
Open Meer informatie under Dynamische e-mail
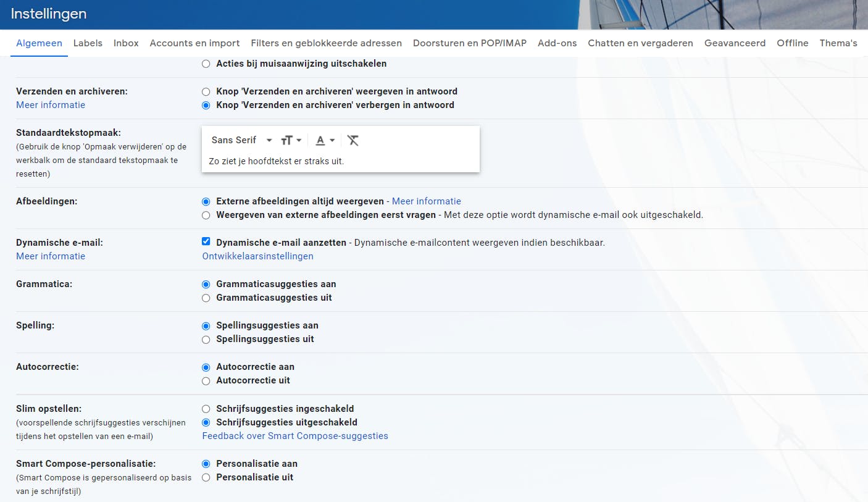point(51,256)
